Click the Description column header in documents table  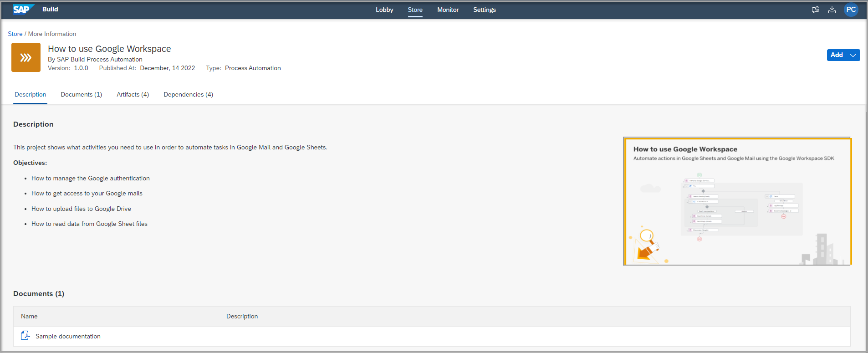242,316
